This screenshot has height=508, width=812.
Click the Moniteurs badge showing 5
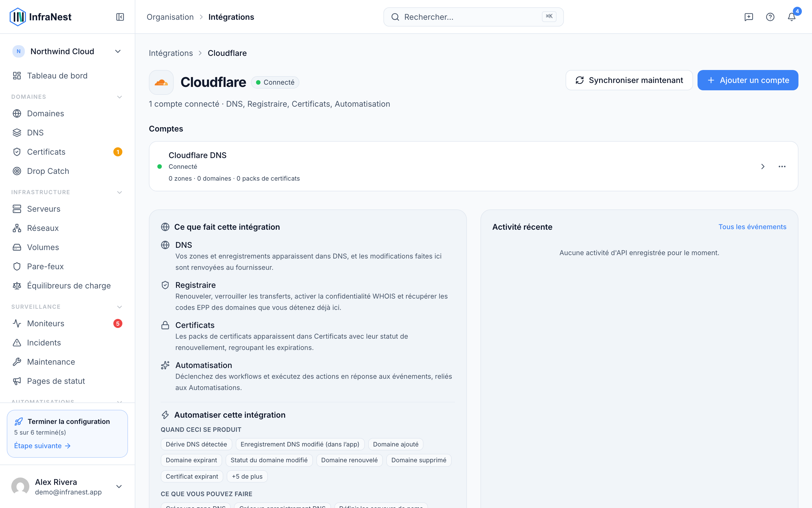[118, 323]
